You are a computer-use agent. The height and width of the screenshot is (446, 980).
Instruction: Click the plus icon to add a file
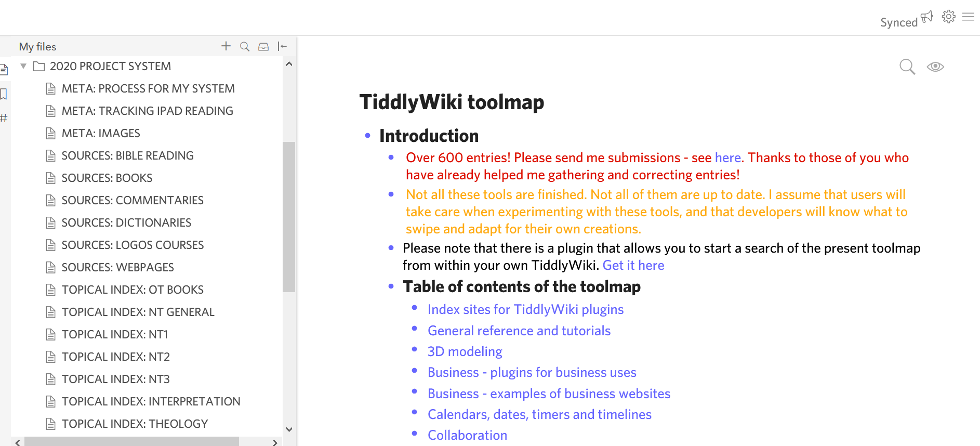tap(226, 46)
